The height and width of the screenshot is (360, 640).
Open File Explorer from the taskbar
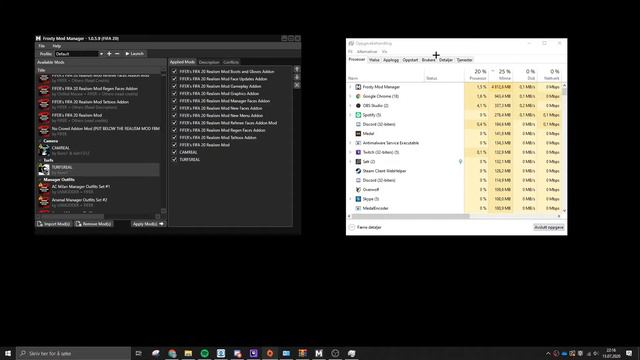click(x=188, y=353)
